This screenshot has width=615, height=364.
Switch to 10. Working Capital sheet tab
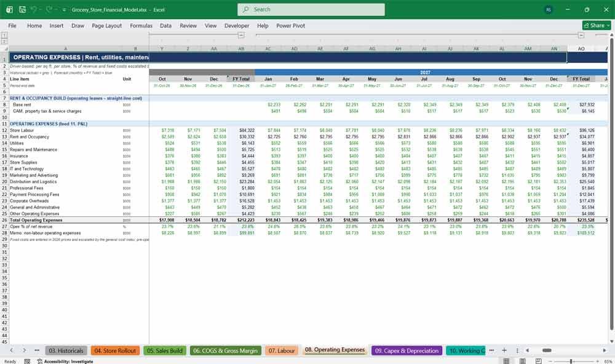pos(466,350)
